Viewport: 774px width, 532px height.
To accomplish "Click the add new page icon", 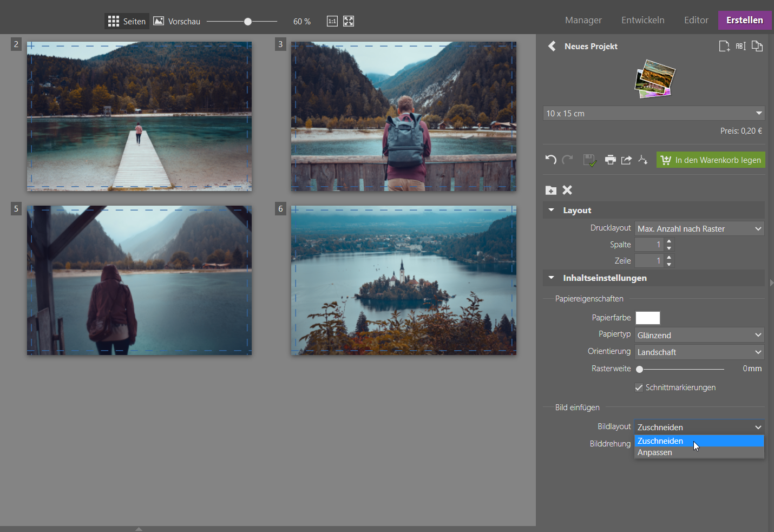I will point(724,46).
